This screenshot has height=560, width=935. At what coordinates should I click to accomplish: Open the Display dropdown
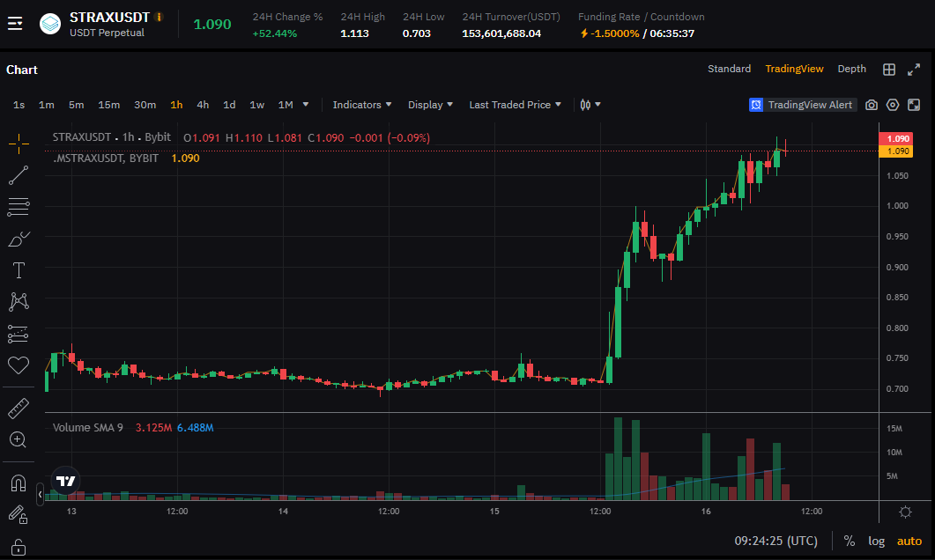coord(431,105)
